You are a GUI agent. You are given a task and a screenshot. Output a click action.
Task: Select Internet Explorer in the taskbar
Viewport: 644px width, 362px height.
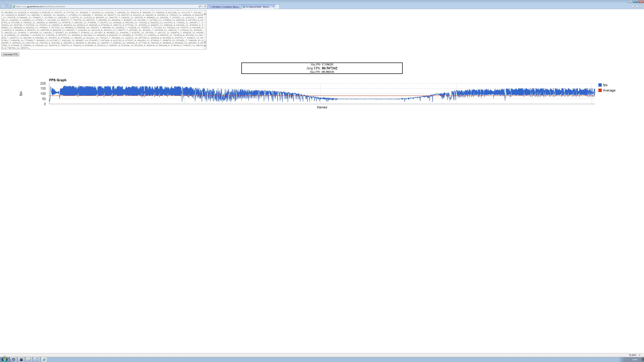(44, 359)
